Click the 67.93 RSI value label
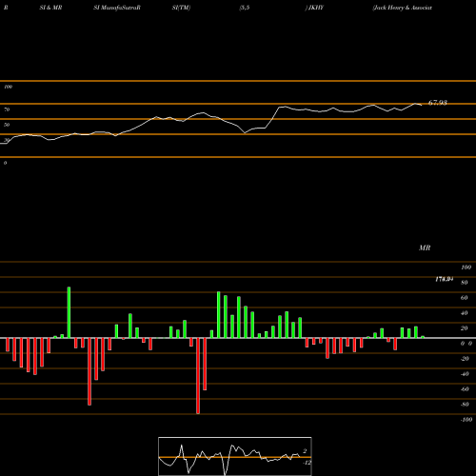The width and height of the screenshot is (476, 476). coord(438,103)
